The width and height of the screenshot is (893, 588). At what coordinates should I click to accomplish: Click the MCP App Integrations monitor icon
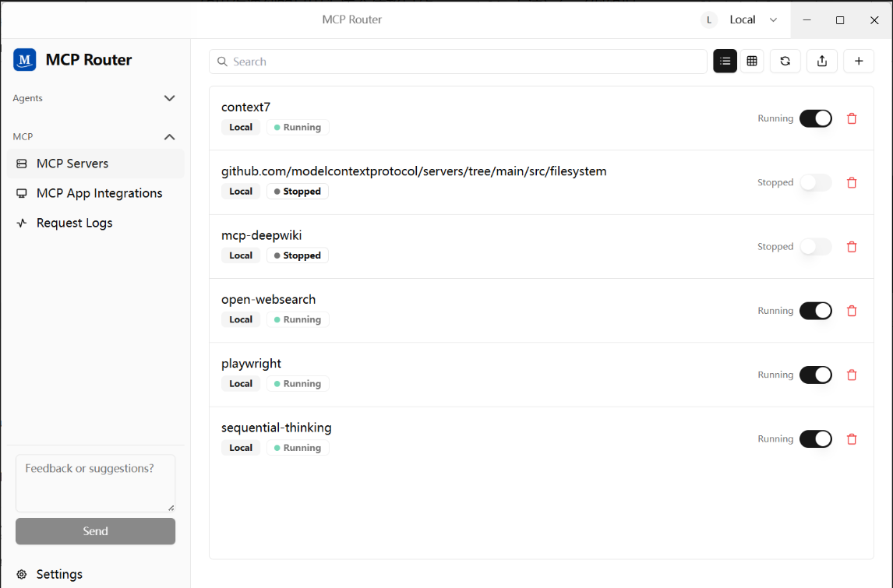[22, 193]
